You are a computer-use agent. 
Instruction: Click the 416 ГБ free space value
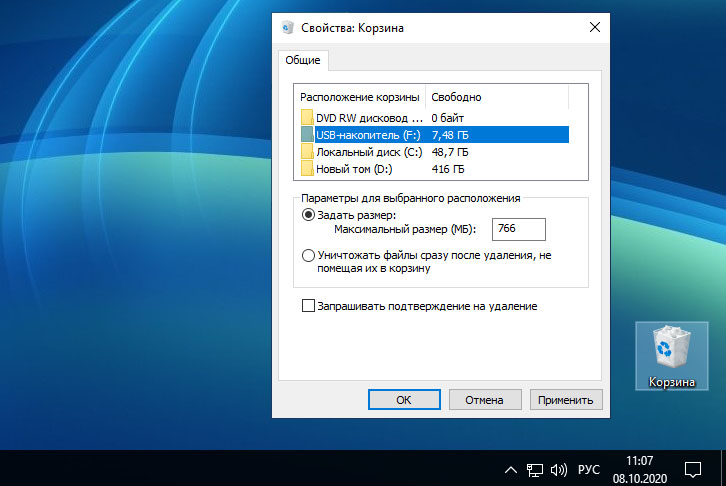click(x=448, y=169)
